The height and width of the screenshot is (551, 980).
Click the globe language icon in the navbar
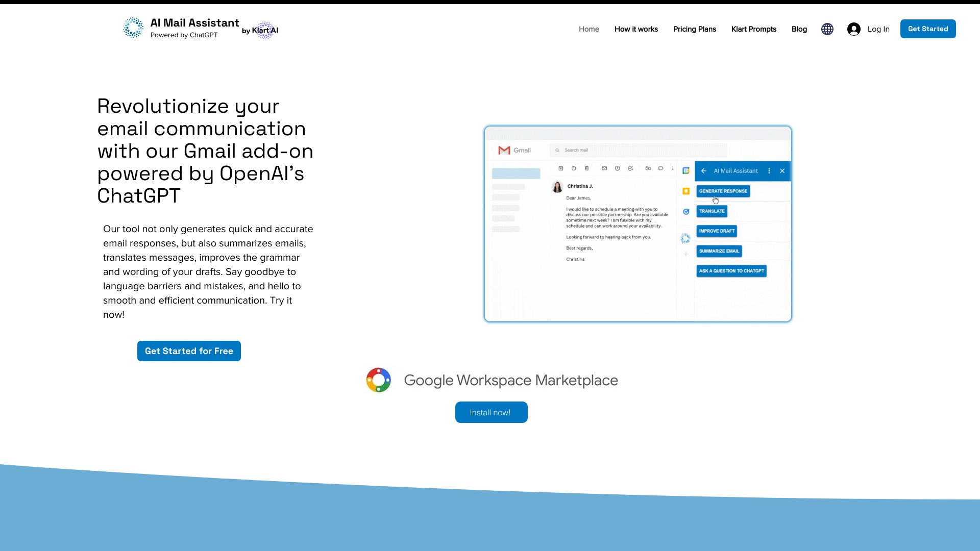[x=827, y=29]
